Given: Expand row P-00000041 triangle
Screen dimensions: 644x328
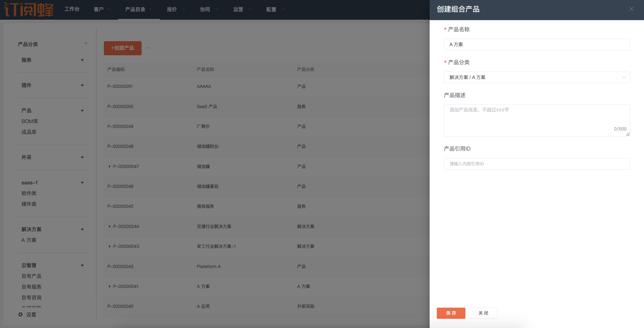Looking at the screenshot, I should [x=109, y=287].
